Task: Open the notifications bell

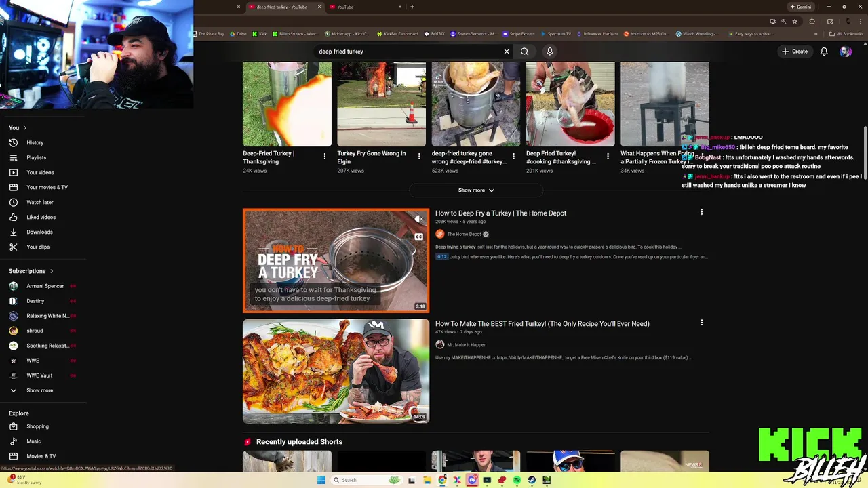Action: pyautogui.click(x=824, y=52)
